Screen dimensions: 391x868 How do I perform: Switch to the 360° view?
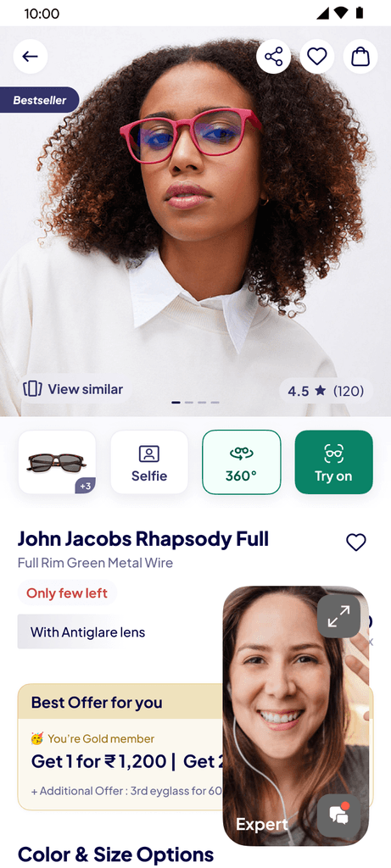242,462
